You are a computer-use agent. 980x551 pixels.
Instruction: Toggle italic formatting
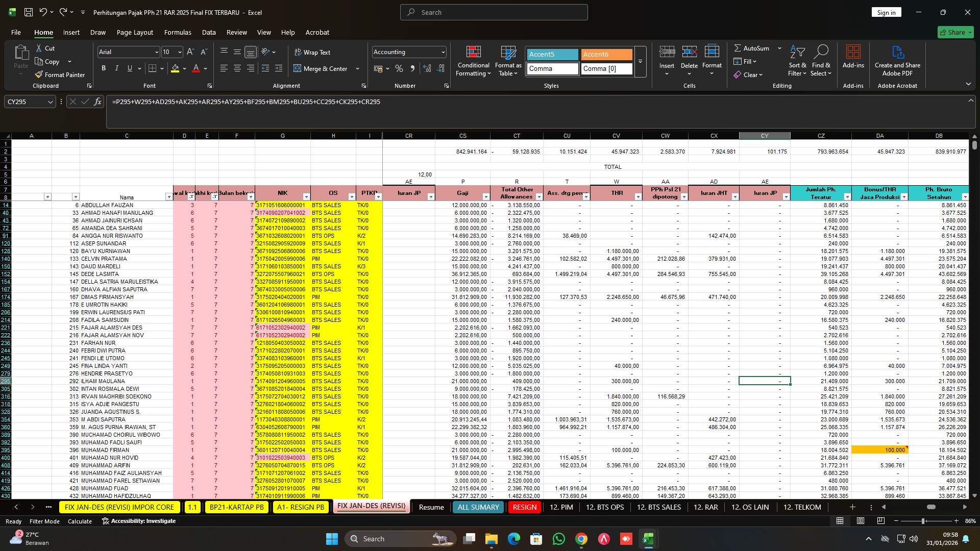(x=116, y=68)
